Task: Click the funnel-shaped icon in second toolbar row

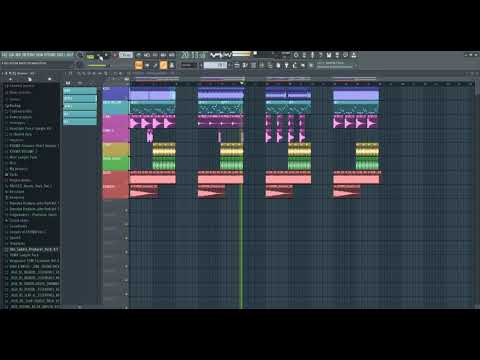Action: (x=287, y=66)
